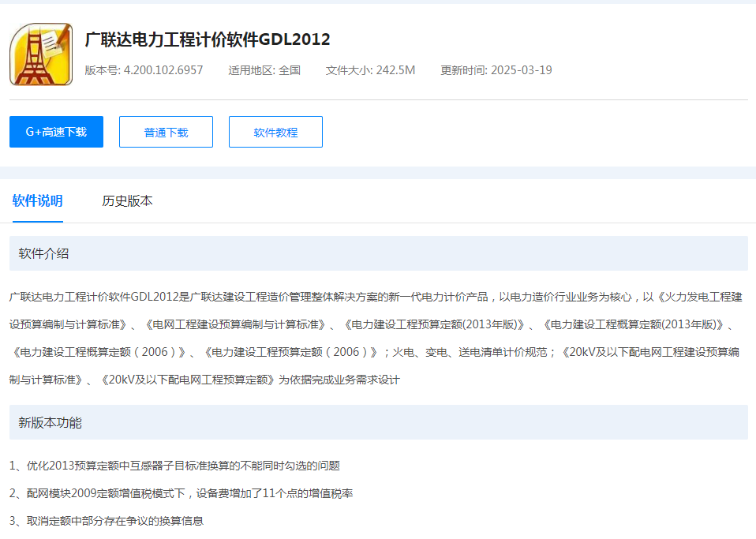
Task: Click feature line 1 about 互感器子目标准换算
Action: click(x=174, y=466)
